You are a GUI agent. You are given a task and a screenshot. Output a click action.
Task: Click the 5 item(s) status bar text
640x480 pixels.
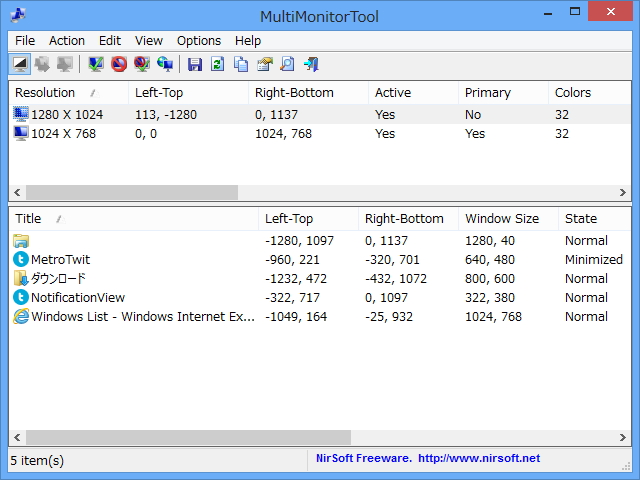tap(37, 460)
